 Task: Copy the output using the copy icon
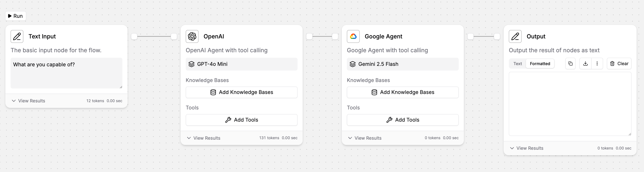(x=570, y=64)
